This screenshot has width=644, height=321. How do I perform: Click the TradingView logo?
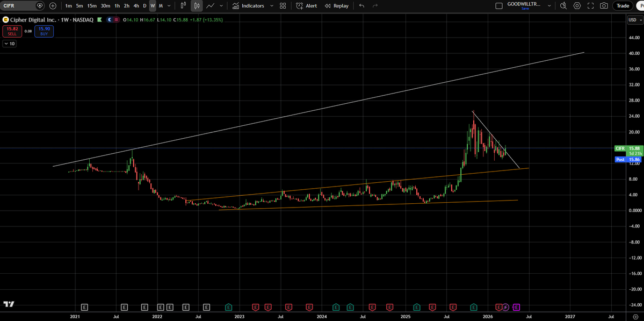click(x=9, y=304)
